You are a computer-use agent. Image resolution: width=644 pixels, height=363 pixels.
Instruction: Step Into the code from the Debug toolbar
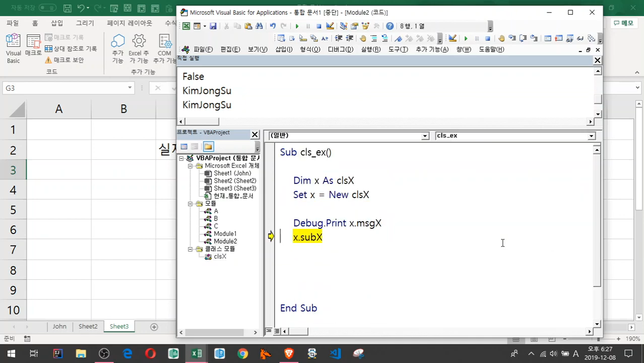point(512,38)
